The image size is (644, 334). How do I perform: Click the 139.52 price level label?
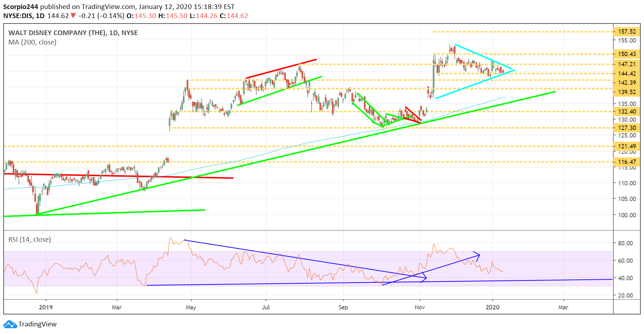point(627,92)
